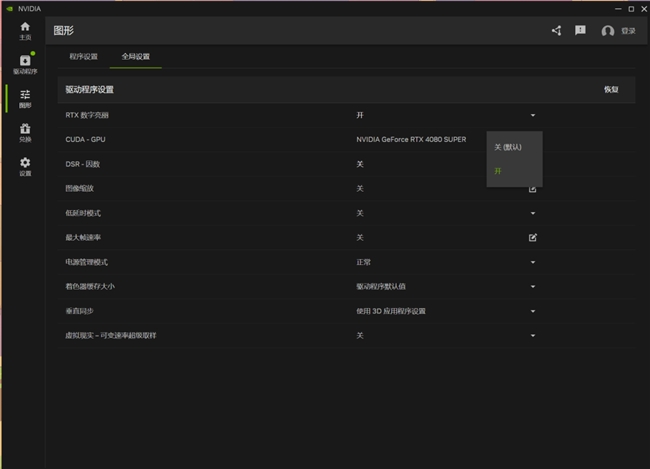Click the share icon in header

[556, 31]
